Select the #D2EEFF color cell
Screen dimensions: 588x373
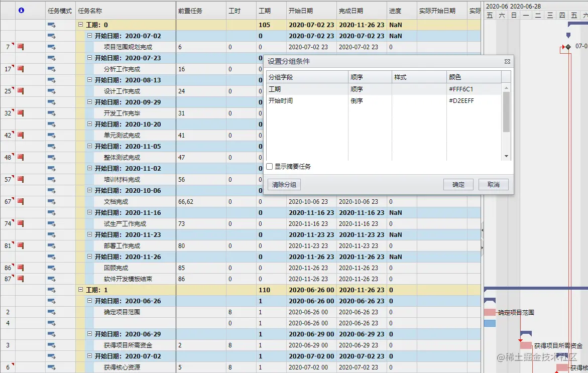474,101
